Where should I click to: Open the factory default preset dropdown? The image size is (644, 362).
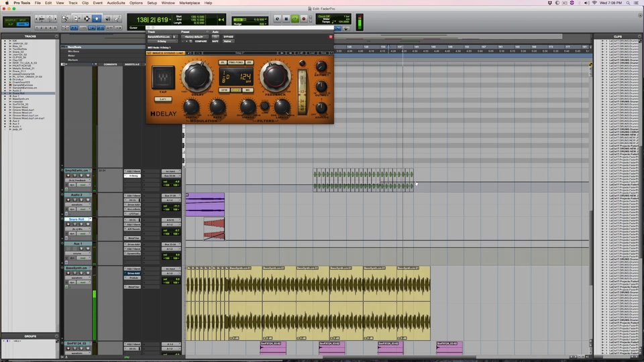(x=195, y=36)
